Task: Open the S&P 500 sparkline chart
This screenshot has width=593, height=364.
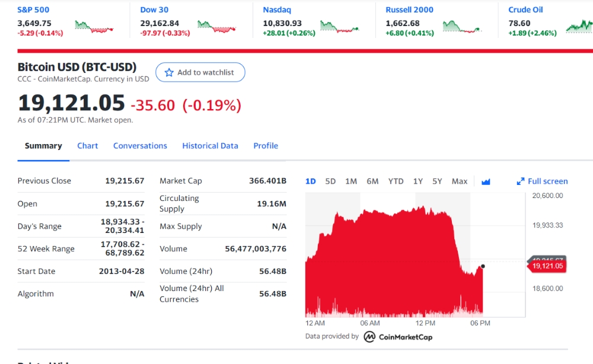Action: pyautogui.click(x=94, y=27)
